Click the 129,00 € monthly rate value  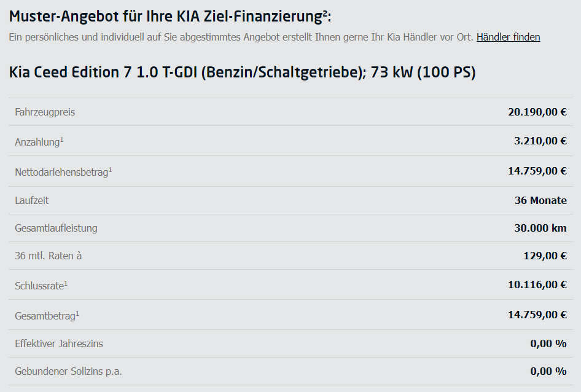point(545,256)
